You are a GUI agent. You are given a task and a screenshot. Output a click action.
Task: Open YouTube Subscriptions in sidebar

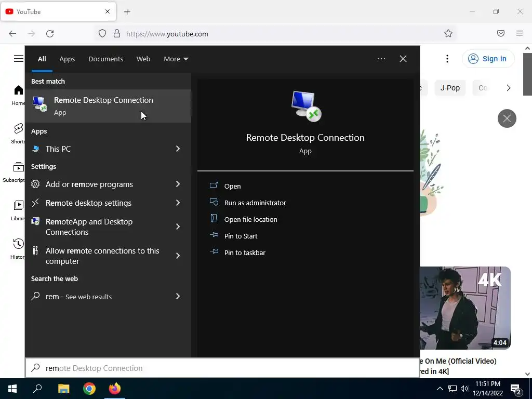pyautogui.click(x=15, y=172)
